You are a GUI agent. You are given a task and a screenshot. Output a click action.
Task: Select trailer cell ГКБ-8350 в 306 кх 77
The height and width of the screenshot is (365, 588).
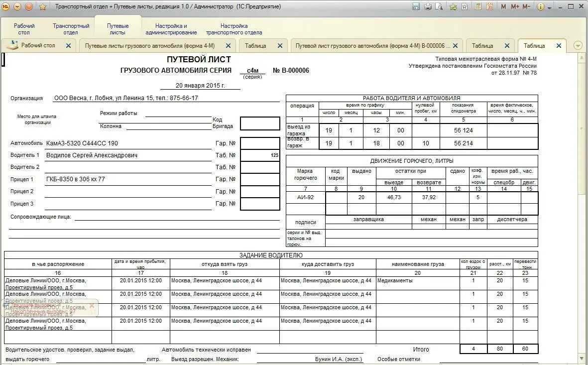click(x=75, y=179)
